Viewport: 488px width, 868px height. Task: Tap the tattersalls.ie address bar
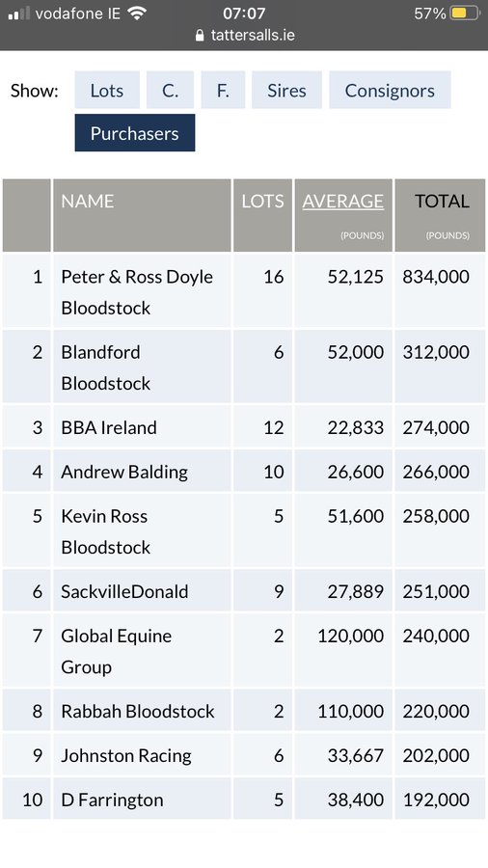(x=245, y=36)
